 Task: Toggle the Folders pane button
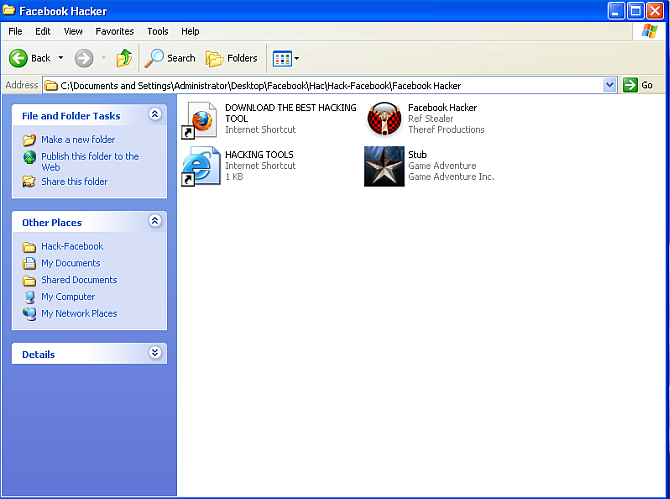click(231, 58)
